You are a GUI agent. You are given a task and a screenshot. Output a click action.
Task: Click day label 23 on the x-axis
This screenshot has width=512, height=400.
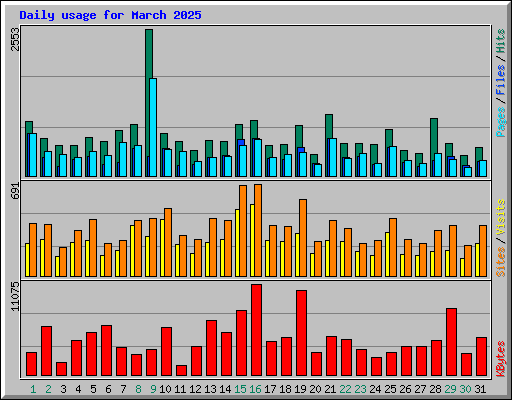point(360,389)
